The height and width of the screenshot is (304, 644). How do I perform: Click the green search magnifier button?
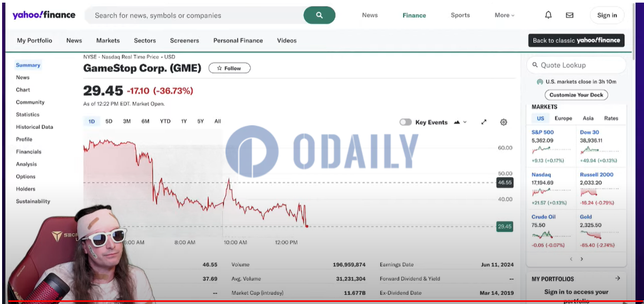point(319,15)
